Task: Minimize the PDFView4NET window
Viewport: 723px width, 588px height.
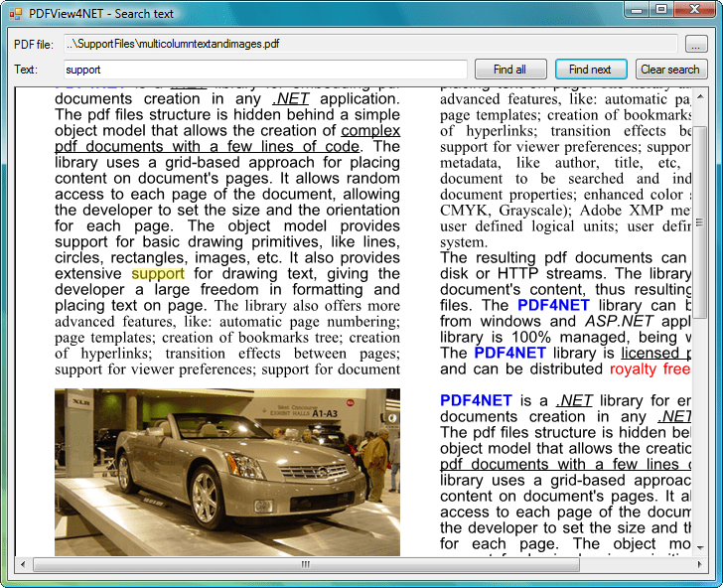Action: (x=637, y=10)
